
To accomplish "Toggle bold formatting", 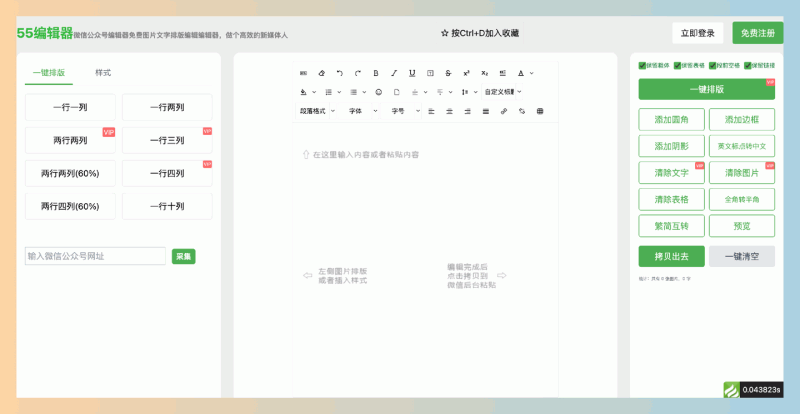I will pyautogui.click(x=376, y=74).
